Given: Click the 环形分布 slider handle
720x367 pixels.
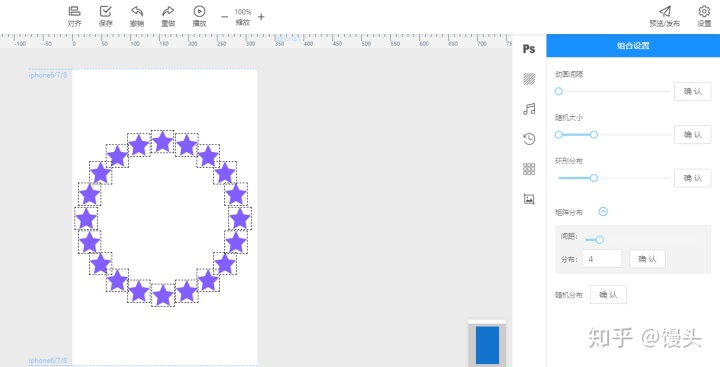Looking at the screenshot, I should click(x=594, y=178).
